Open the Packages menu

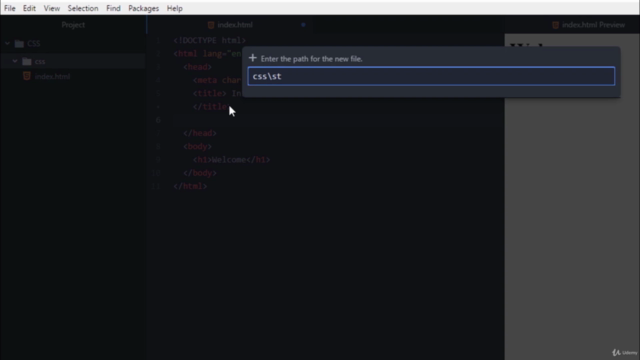pos(143,8)
